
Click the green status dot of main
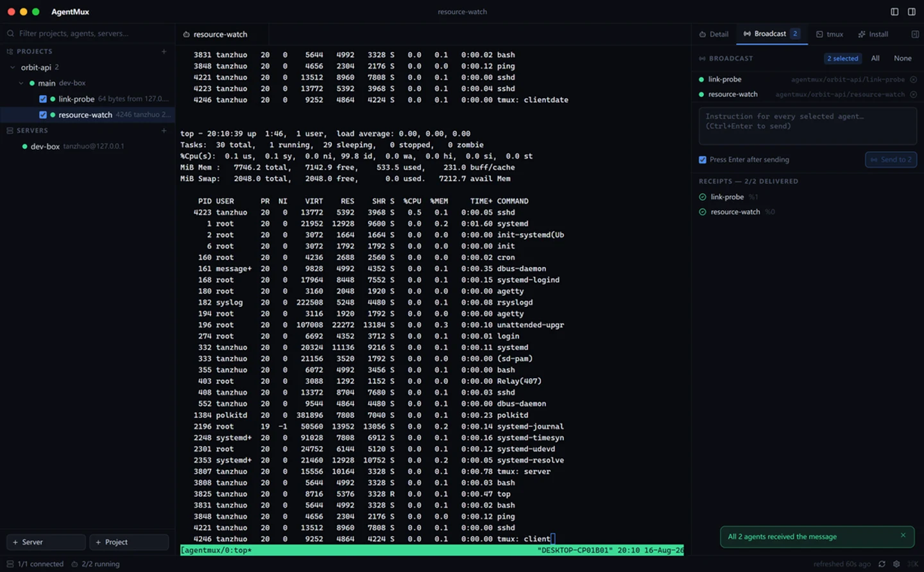(31, 83)
